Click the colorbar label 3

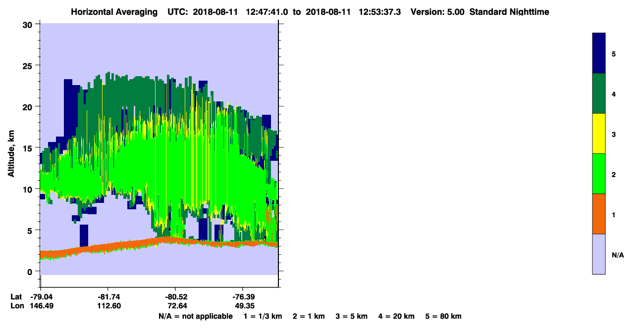click(x=614, y=134)
